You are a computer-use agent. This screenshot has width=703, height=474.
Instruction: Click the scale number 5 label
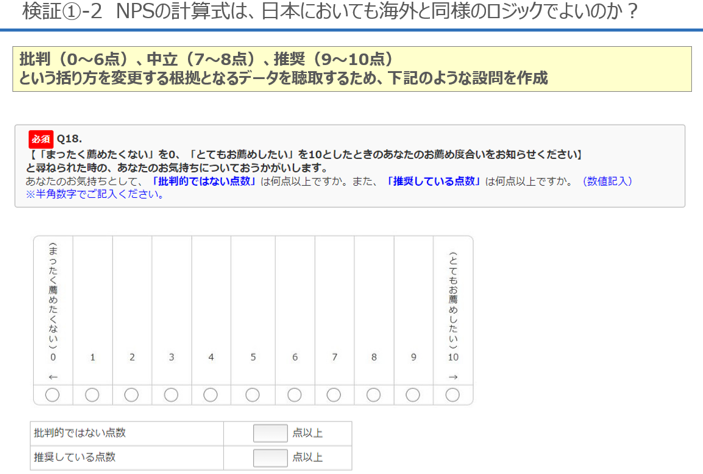(x=253, y=357)
